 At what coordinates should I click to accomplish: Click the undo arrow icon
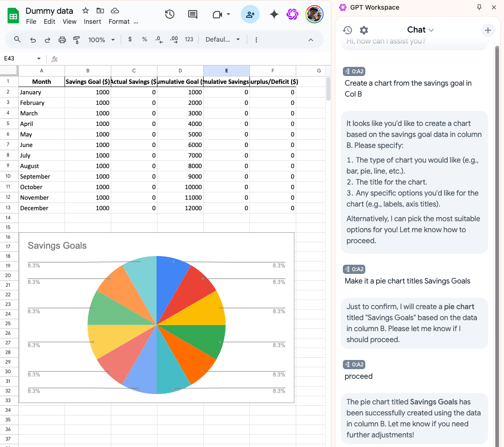(33, 40)
